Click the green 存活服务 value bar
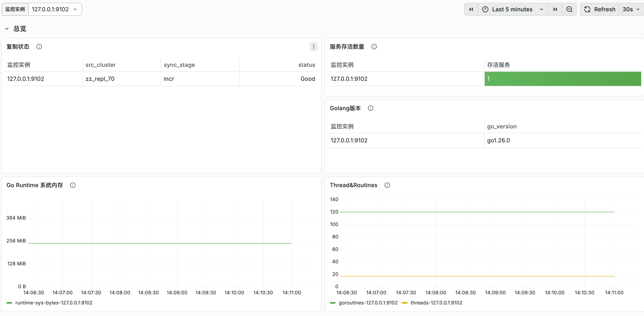 [x=563, y=79]
